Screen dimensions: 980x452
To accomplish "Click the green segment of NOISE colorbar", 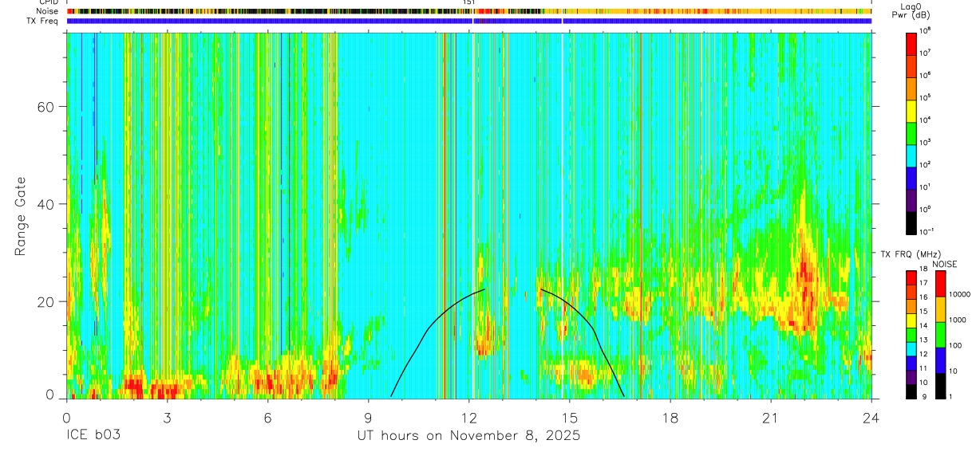I will point(941,335).
